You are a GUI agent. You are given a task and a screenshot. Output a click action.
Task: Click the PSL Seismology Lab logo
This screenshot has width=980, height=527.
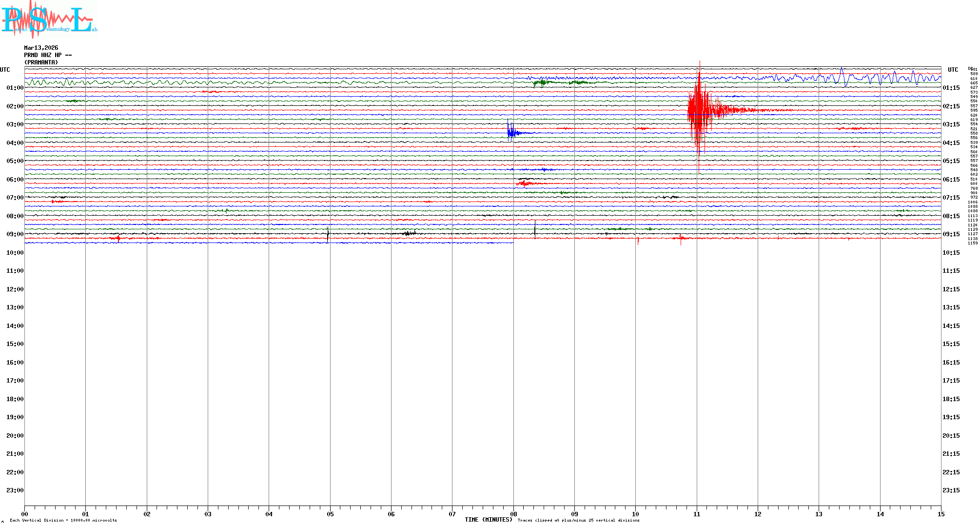(49, 20)
